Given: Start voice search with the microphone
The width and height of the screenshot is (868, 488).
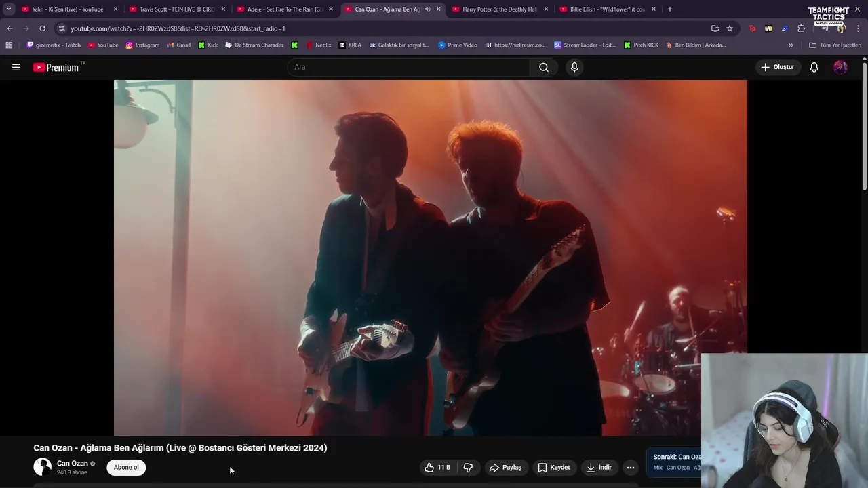Looking at the screenshot, I should (574, 67).
